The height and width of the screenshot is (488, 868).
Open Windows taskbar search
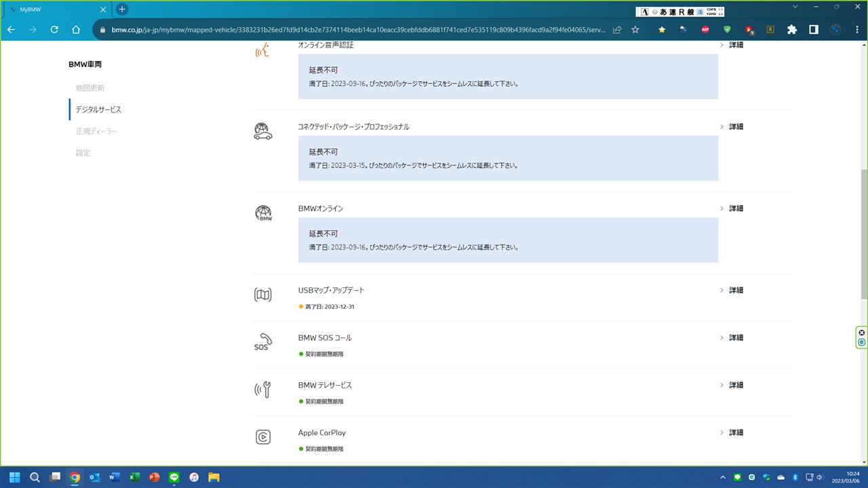click(x=35, y=477)
